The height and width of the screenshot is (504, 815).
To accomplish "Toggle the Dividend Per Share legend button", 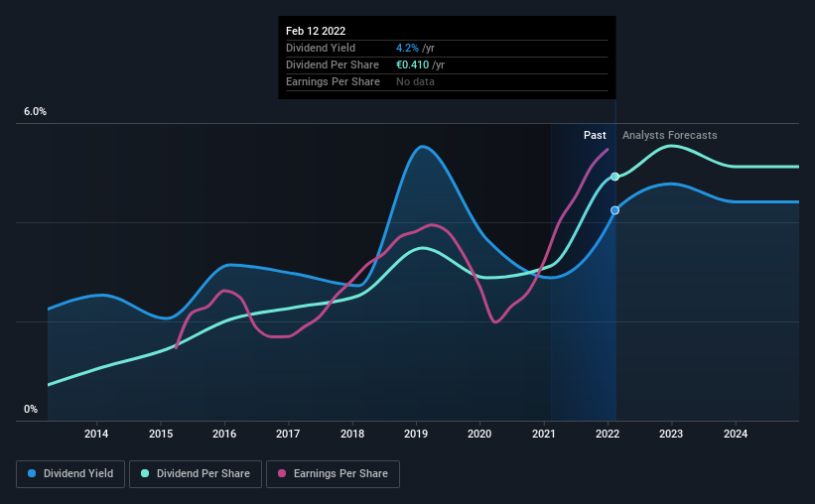I will 196,474.
